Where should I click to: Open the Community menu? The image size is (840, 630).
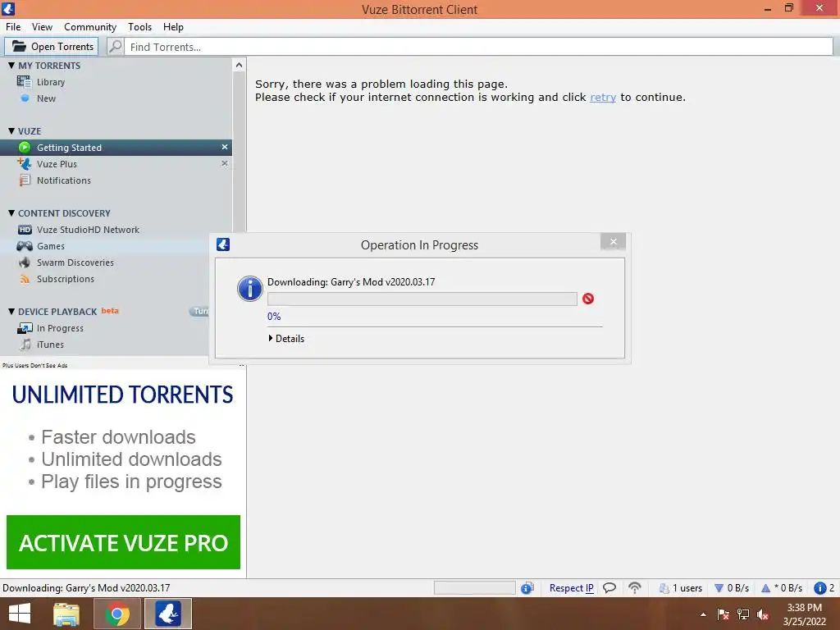pos(90,27)
